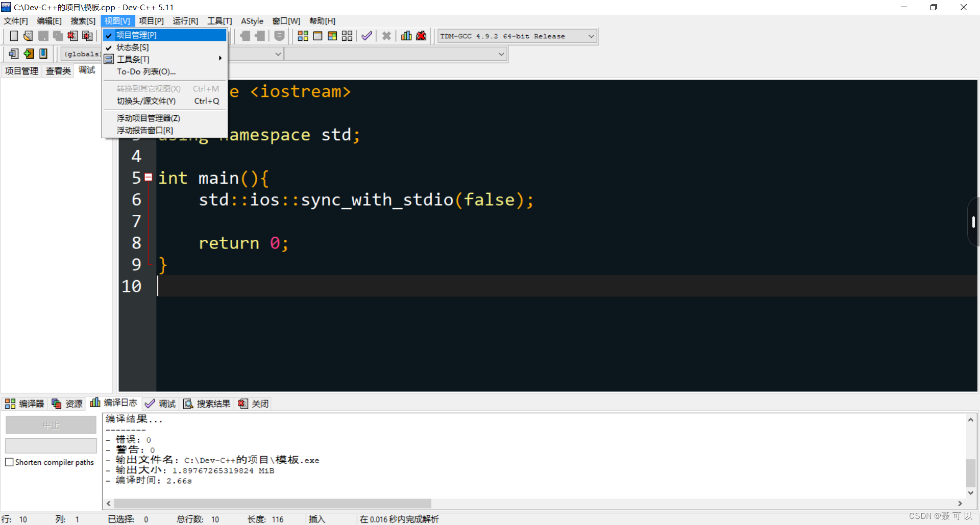Open the TDM-GCC 4.9.2 compiler dropdown
This screenshot has width=980, height=525.
pyautogui.click(x=591, y=36)
